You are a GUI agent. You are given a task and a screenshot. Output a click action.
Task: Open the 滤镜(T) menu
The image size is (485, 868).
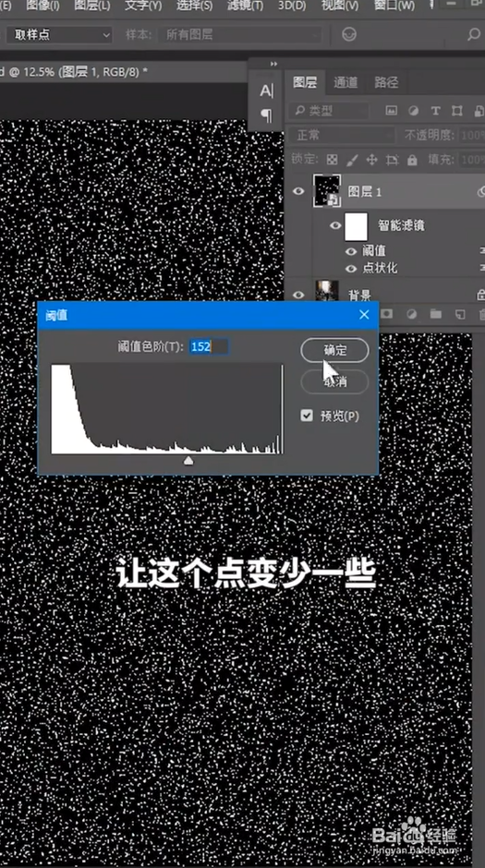[x=245, y=6]
